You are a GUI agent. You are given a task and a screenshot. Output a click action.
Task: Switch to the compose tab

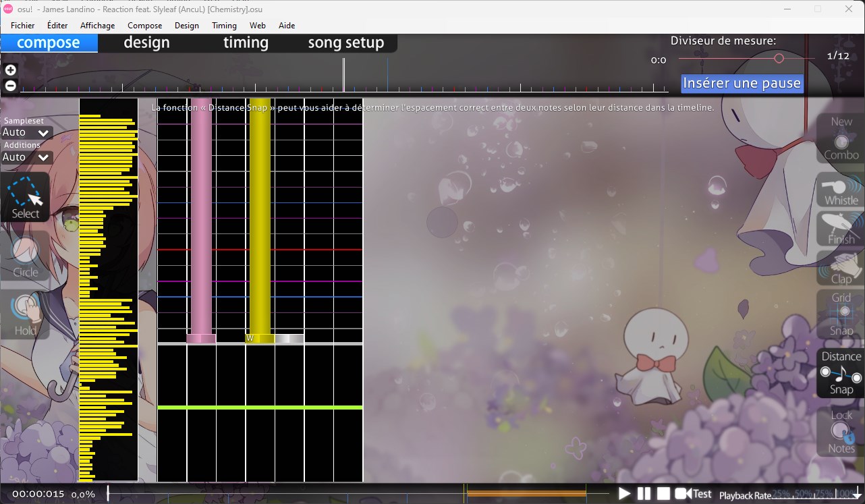point(49,43)
